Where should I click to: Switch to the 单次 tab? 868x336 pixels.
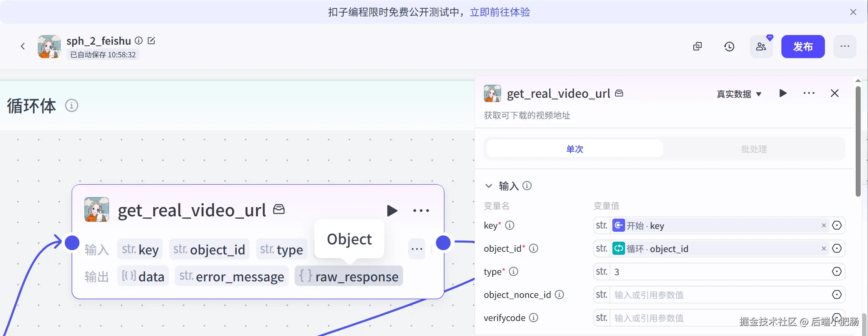[575, 149]
